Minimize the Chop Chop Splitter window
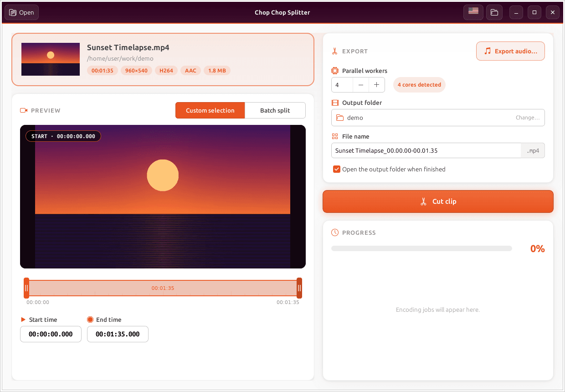The width and height of the screenshot is (565, 392). coord(516,12)
